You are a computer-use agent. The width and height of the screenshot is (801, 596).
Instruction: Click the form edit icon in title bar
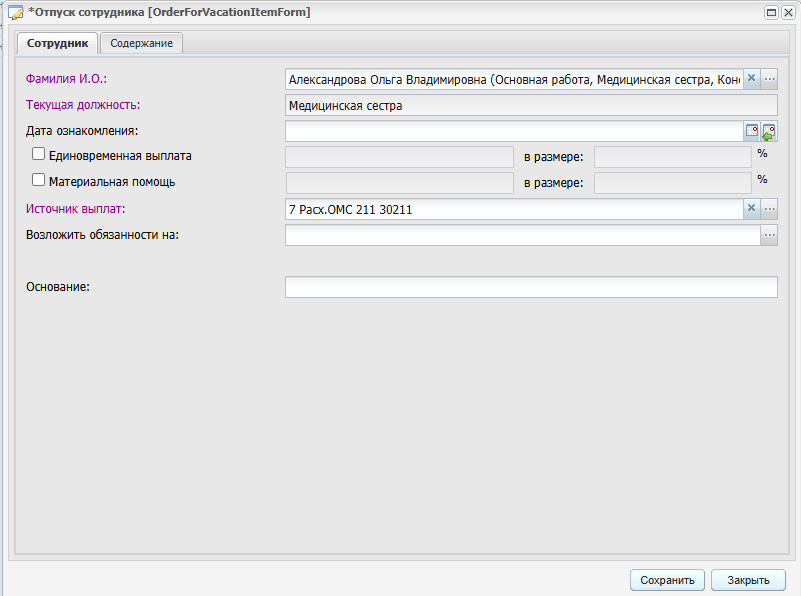(x=16, y=13)
